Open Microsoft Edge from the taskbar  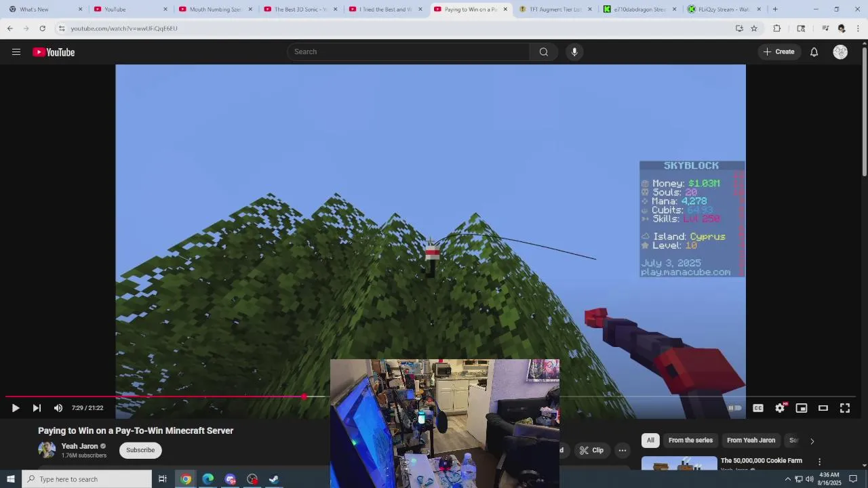[208, 479]
